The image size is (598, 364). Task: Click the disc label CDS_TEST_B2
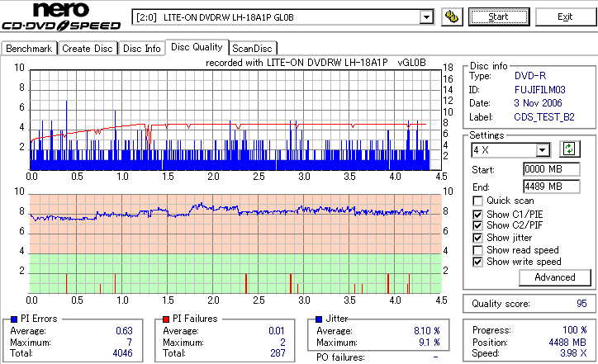(544, 117)
